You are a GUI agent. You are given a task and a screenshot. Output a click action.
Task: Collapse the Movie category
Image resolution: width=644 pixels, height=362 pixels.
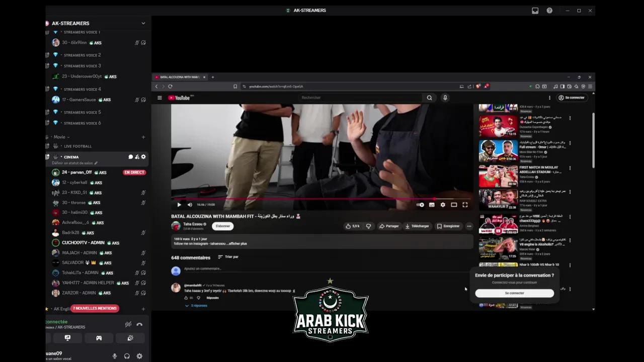pyautogui.click(x=61, y=137)
